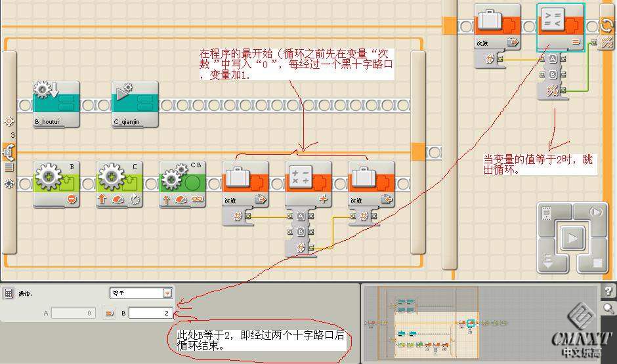617x364 pixels.
Task: Select the Motor C move block
Action: pos(119,184)
